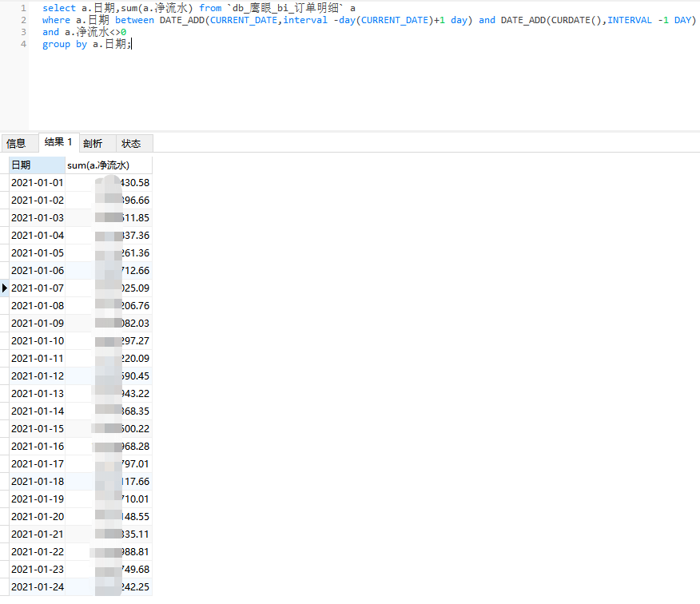700x604 pixels.
Task: Select the 2021-01-11 date cell
Action: 37,359
